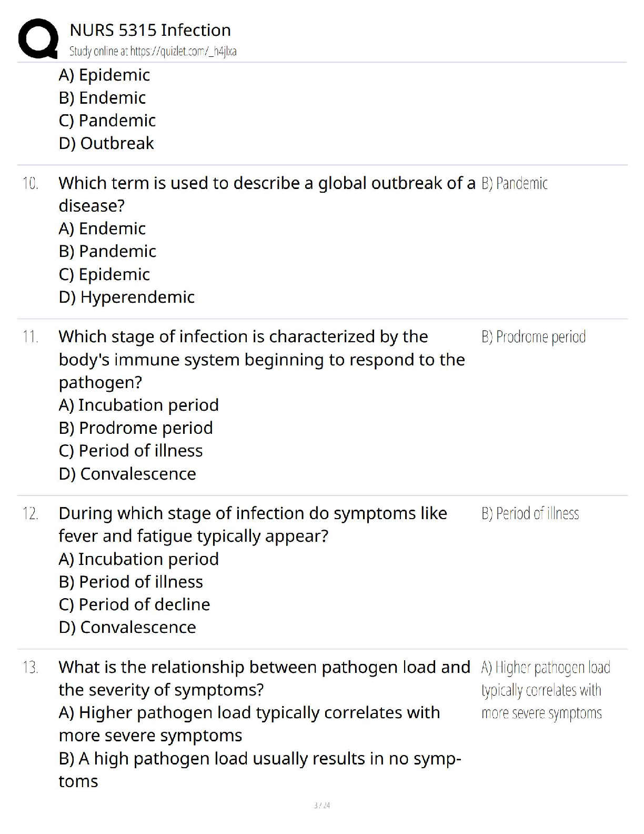Click the 3 / 24 page indicator
Viewport: 644px width, 834px height.
coord(321,806)
